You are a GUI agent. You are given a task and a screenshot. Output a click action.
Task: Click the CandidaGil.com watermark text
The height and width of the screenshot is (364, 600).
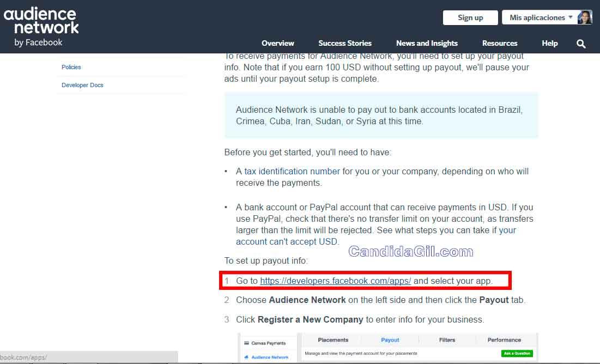click(x=410, y=251)
